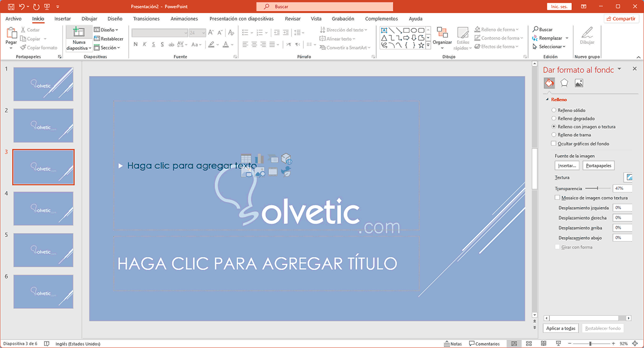Image resolution: width=644 pixels, height=348 pixels.
Task: Switch to reading view in status bar
Action: click(543, 344)
